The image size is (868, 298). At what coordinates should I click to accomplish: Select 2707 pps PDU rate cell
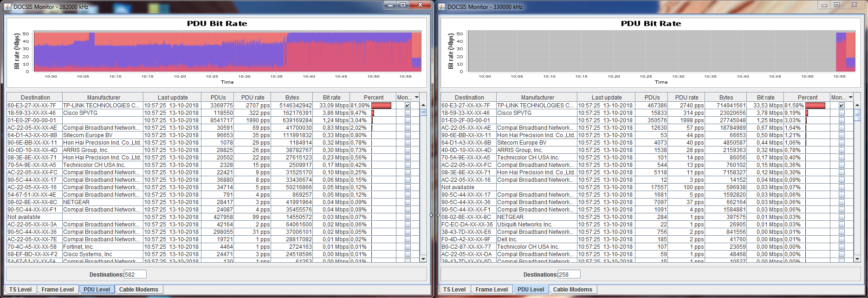pos(253,106)
